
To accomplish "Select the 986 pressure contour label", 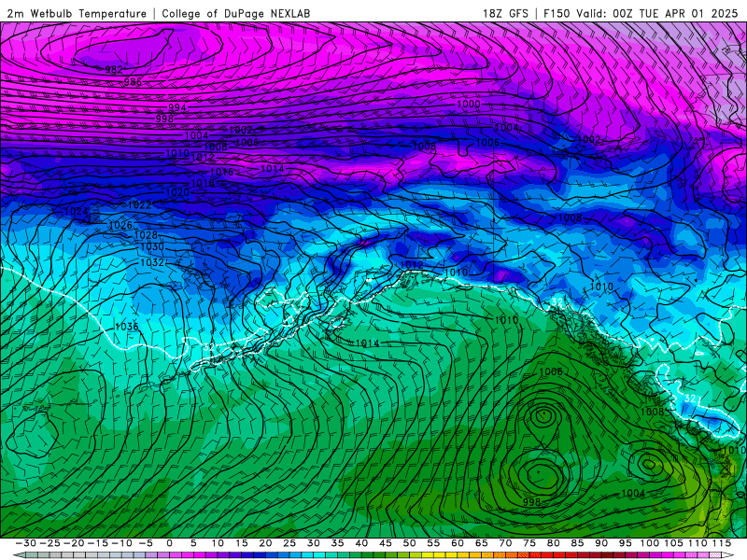I will (x=133, y=82).
